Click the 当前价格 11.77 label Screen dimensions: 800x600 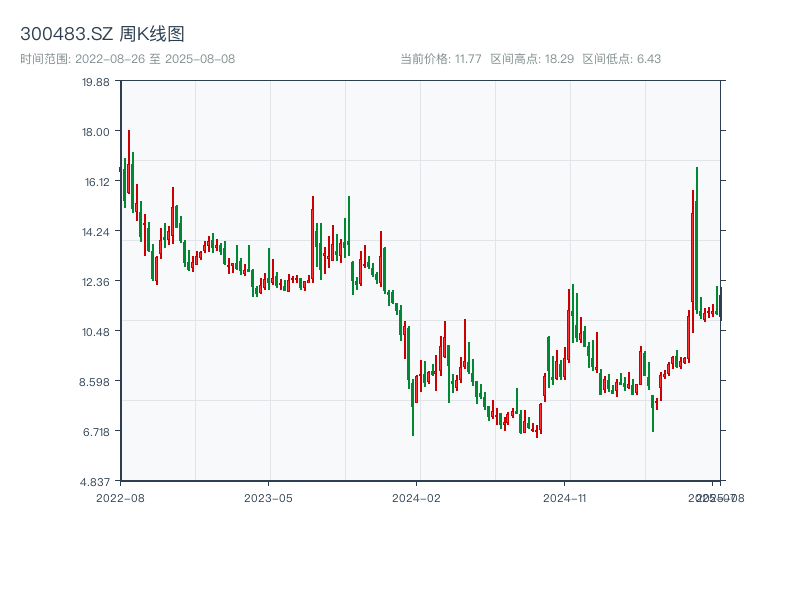tap(441, 59)
